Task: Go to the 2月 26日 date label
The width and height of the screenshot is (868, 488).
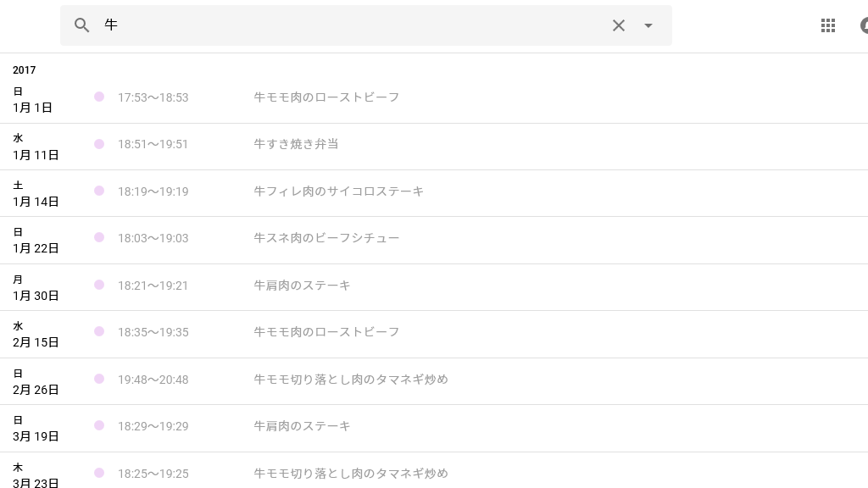Action: tap(36, 390)
